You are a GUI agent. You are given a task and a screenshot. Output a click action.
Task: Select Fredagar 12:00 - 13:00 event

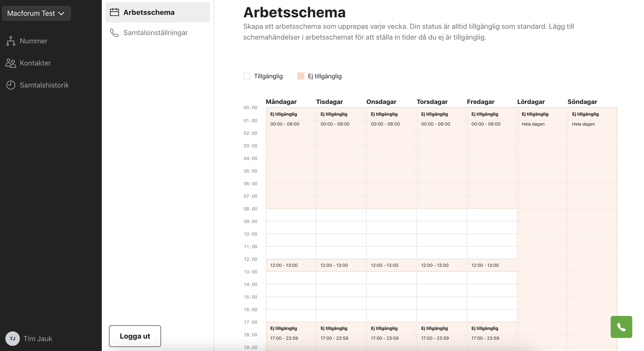tap(492, 265)
